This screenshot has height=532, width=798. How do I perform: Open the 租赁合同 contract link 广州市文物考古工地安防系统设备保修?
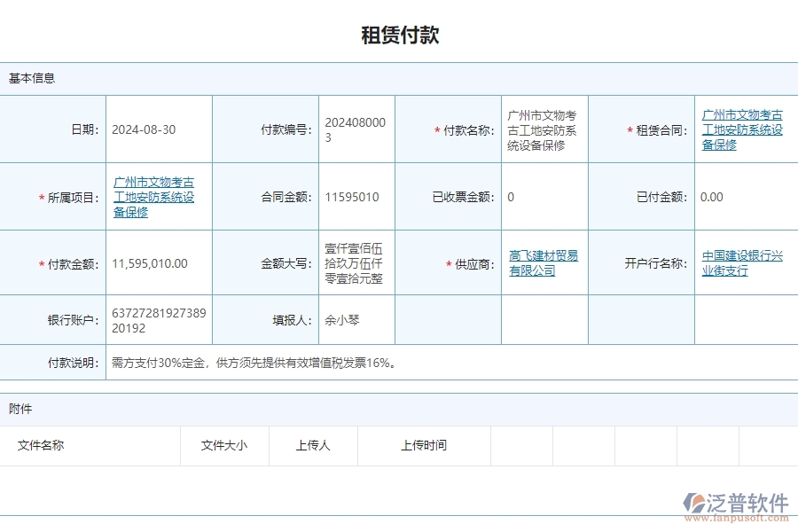[743, 128]
